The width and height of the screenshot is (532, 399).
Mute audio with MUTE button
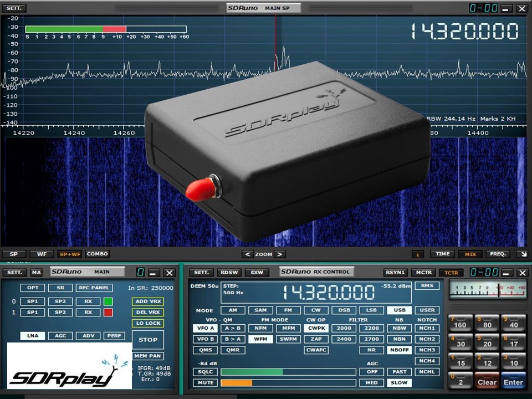205,383
